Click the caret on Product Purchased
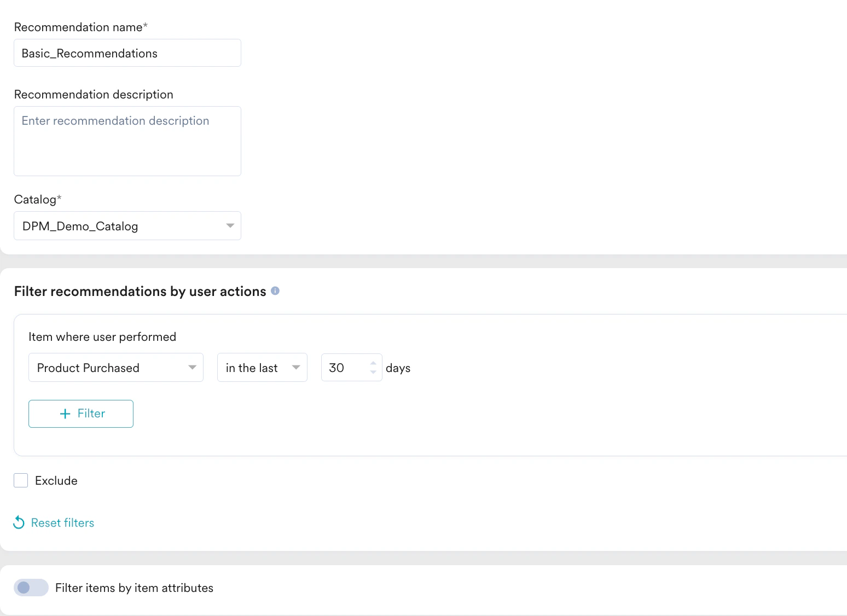This screenshot has width=847, height=616. (x=192, y=367)
